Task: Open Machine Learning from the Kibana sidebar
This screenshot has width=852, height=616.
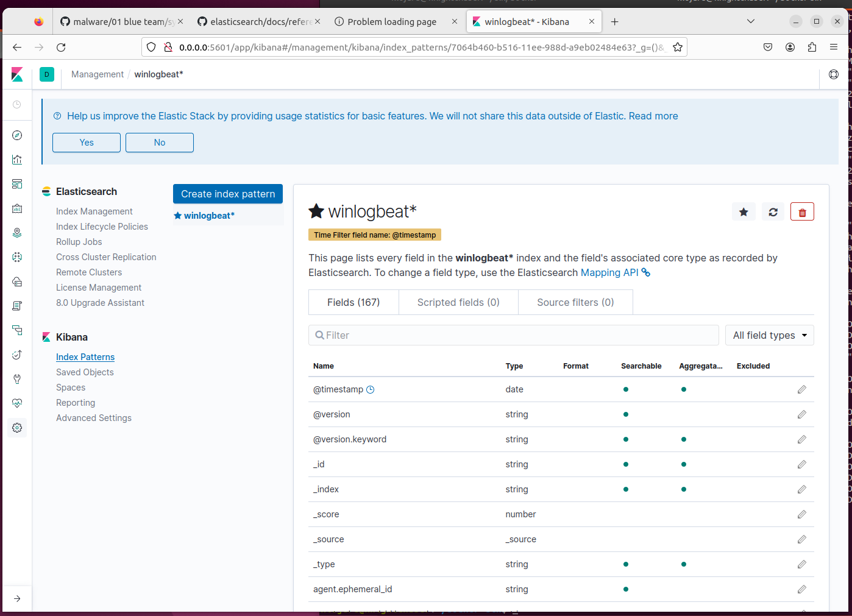Action: tap(17, 257)
